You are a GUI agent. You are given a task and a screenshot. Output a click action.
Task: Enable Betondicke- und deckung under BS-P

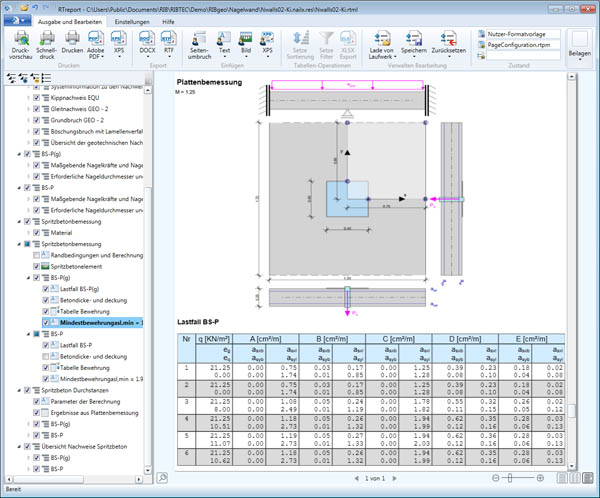pyautogui.click(x=46, y=356)
